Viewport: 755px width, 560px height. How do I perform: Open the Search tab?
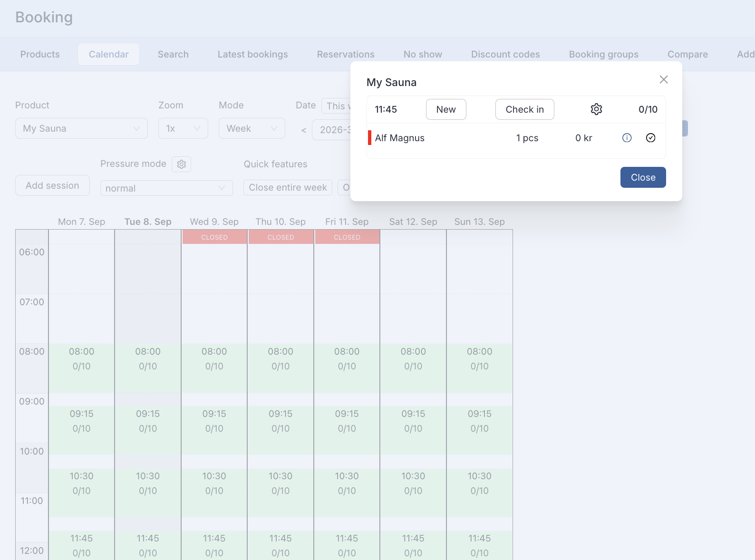click(x=173, y=54)
